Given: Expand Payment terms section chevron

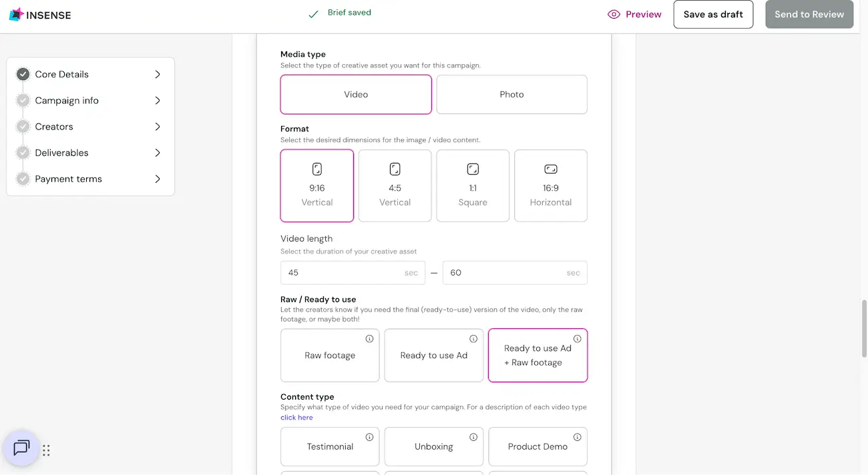Looking at the screenshot, I should 158,179.
